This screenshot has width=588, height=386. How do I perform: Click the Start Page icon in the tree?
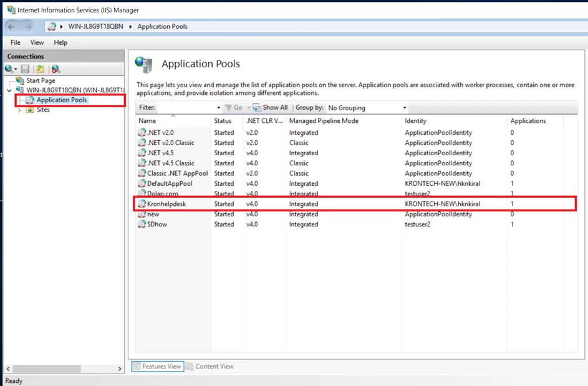[20, 80]
